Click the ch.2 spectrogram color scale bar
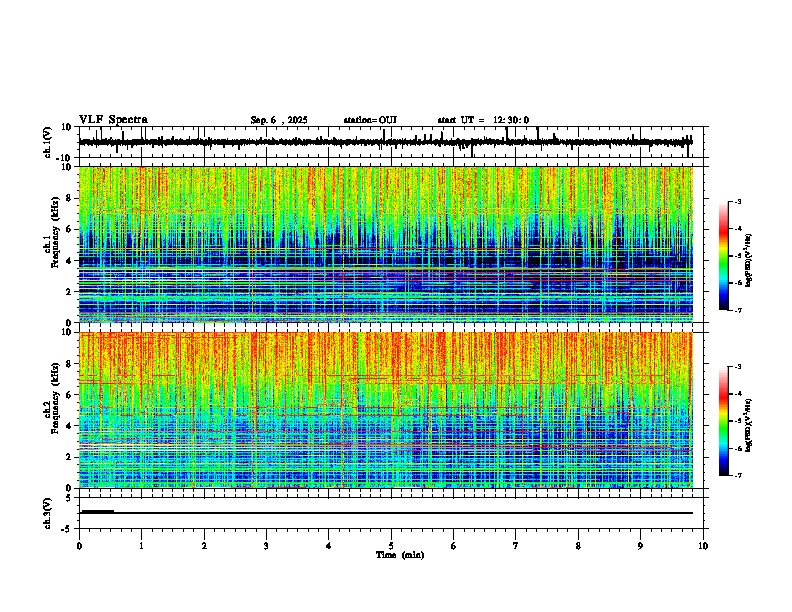This screenshot has height=612, width=792. pyautogui.click(x=724, y=421)
